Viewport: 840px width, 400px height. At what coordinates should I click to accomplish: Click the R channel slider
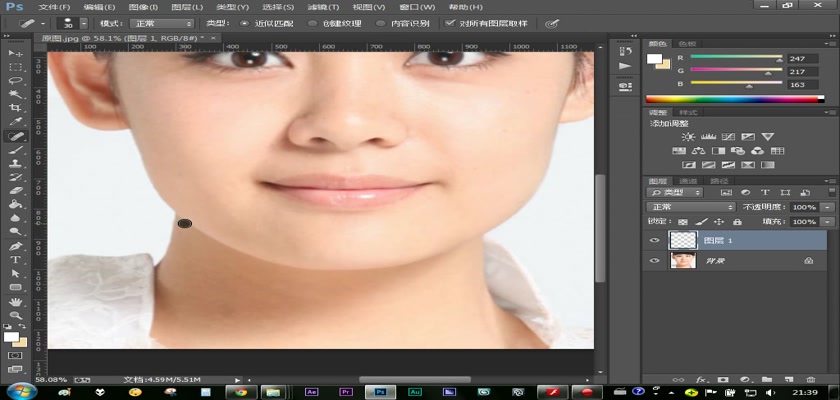tap(736, 57)
